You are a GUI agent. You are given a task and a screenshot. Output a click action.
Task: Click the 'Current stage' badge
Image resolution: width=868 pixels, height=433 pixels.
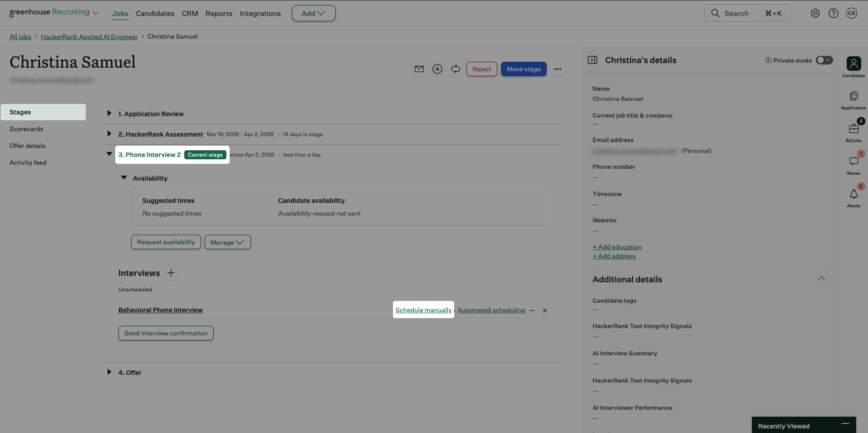205,155
